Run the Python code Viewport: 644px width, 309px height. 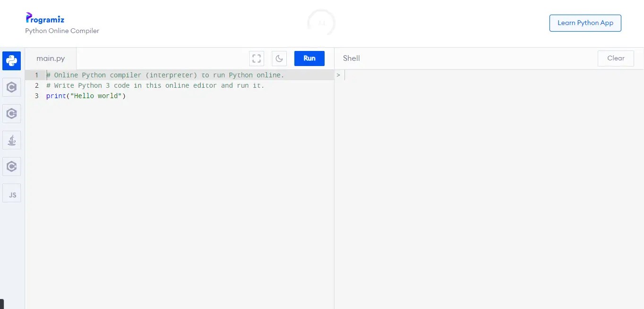[309, 58]
